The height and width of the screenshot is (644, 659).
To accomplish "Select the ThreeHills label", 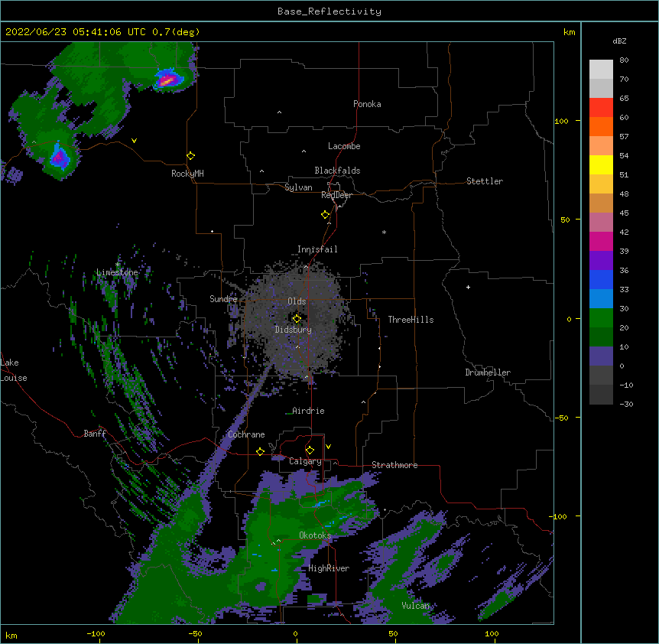I will coord(411,320).
